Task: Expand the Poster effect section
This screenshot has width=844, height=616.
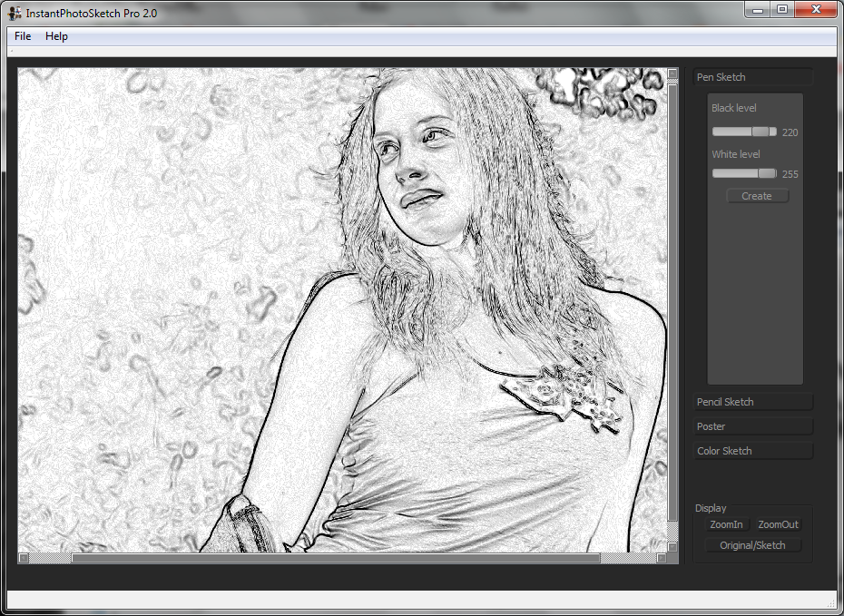Action: point(752,426)
